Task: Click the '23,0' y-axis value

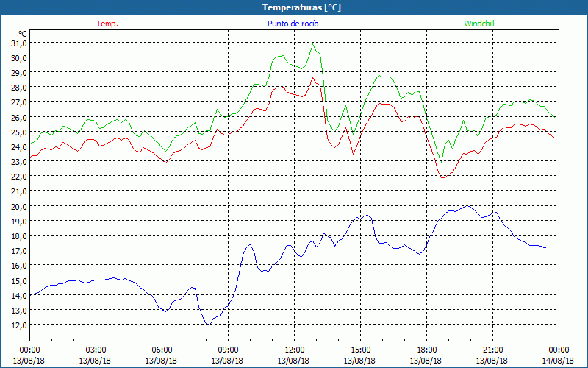Action: coord(19,161)
